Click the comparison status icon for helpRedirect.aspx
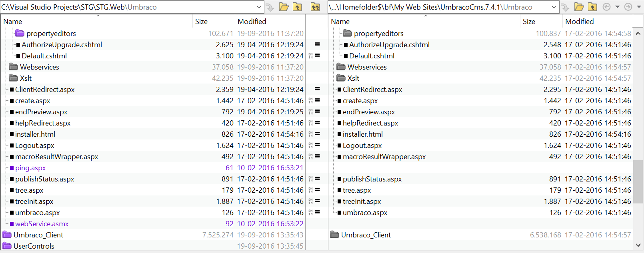 coord(314,123)
